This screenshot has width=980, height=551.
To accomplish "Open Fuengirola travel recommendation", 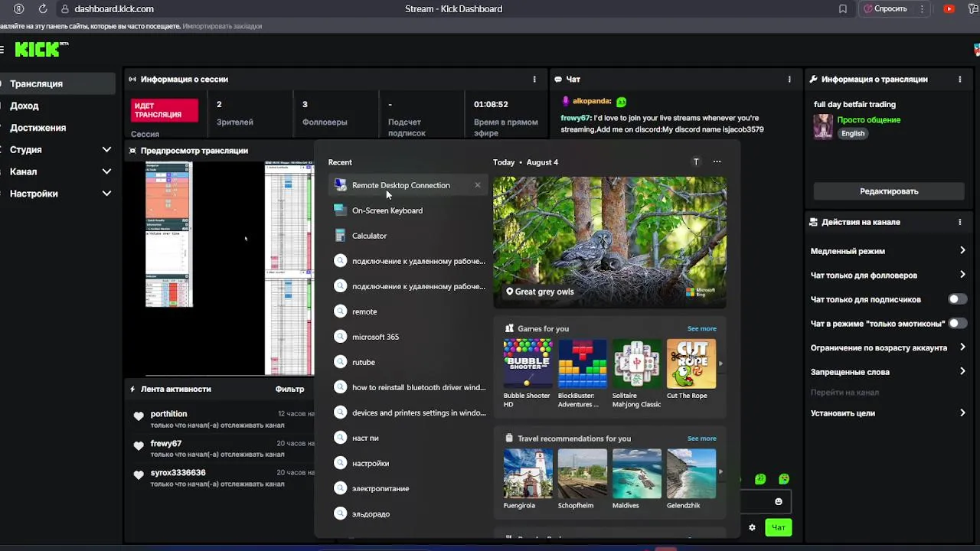I will pyautogui.click(x=528, y=480).
